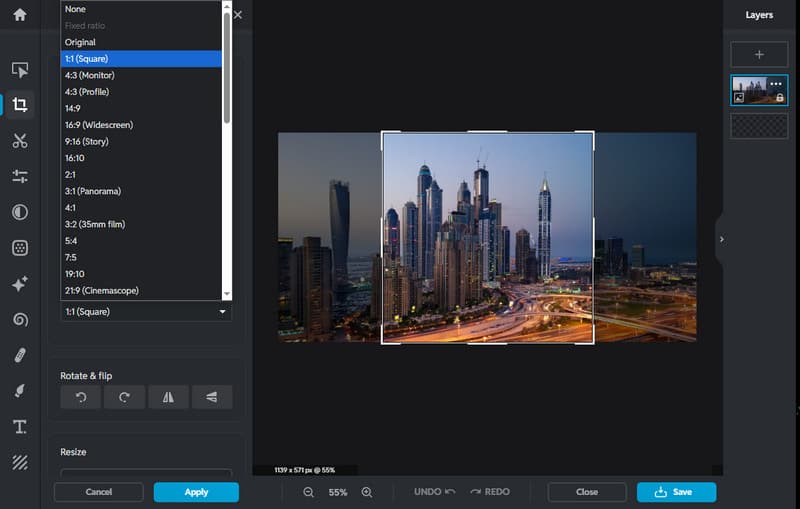The image size is (800, 509).
Task: Select 3:1 (Panorama) ratio
Action: coord(141,191)
